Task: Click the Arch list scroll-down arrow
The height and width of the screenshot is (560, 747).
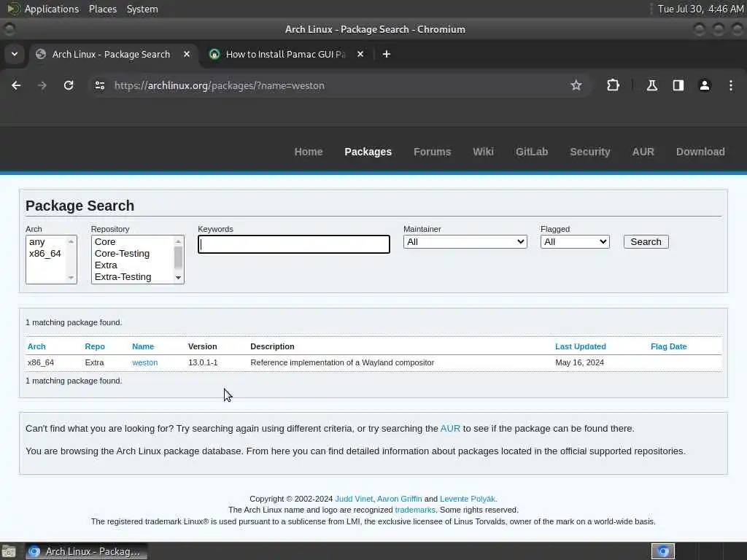Action: pos(71,278)
